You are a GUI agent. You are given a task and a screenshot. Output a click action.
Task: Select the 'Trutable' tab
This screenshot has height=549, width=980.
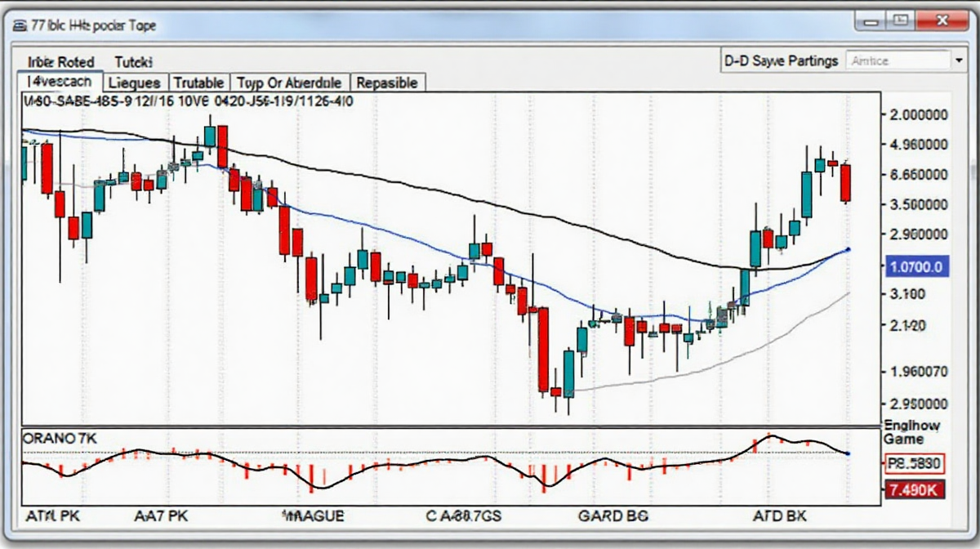coord(199,83)
